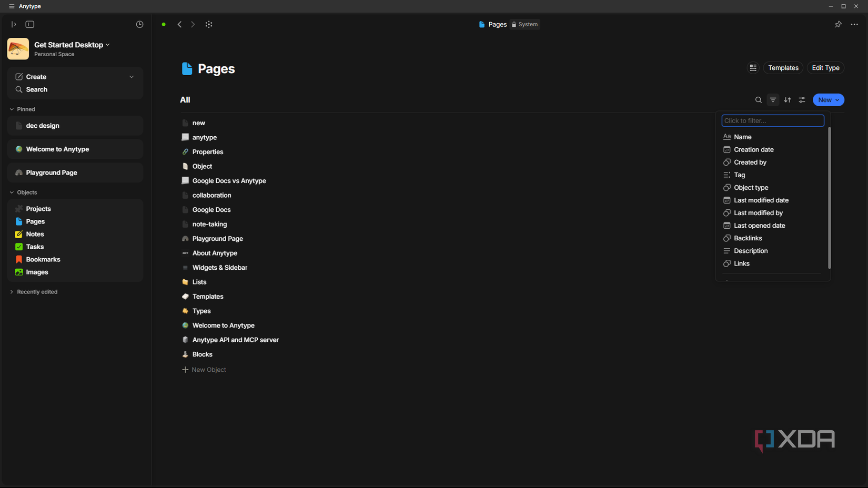Pin the current page with the pin icon
Image resolution: width=868 pixels, height=488 pixels.
point(839,24)
